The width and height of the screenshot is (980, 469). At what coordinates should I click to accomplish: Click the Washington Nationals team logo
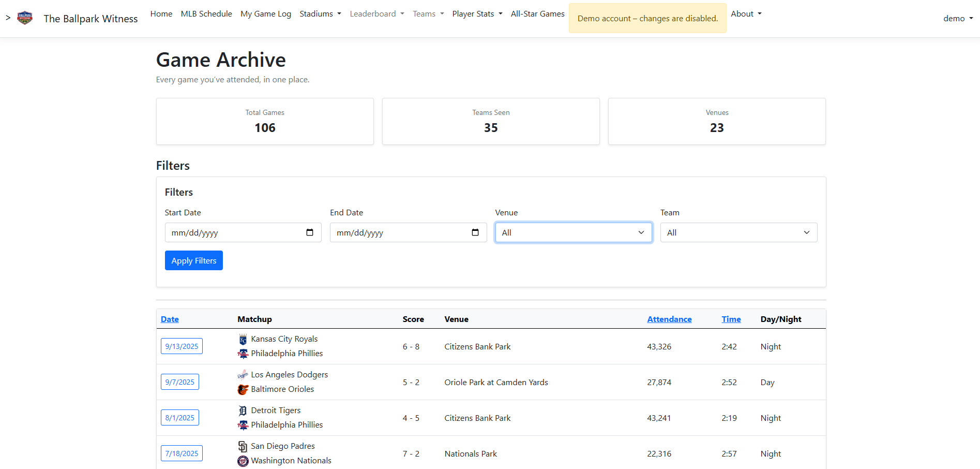tap(243, 461)
